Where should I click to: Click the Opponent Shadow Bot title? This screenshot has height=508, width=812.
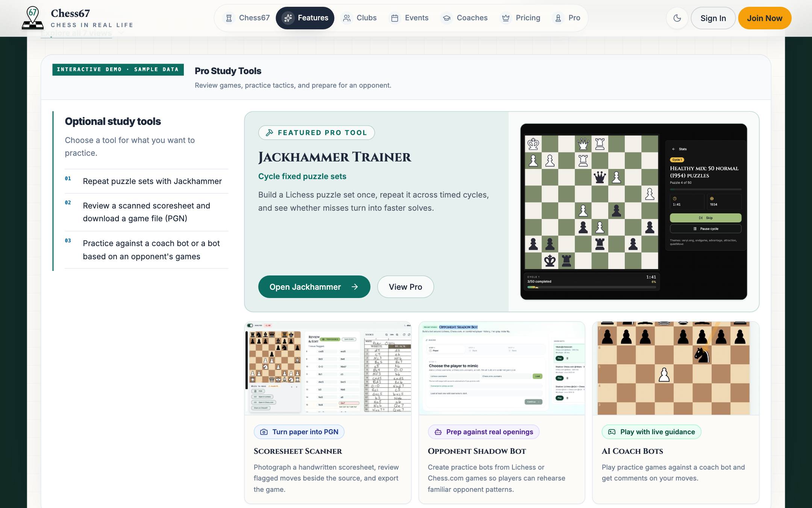tap(477, 451)
